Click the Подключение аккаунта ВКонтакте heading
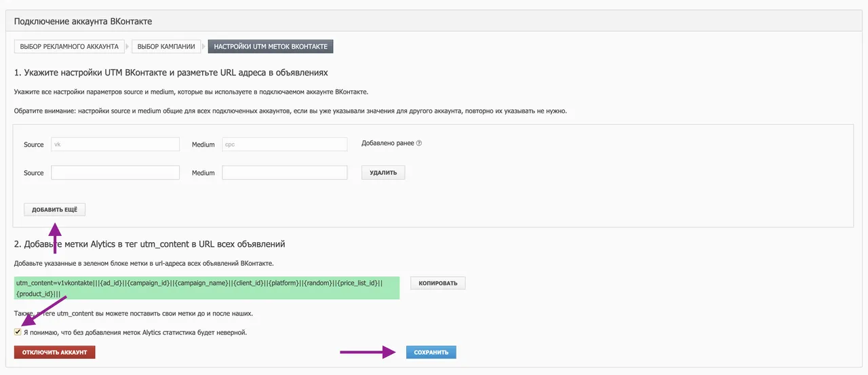 click(83, 22)
